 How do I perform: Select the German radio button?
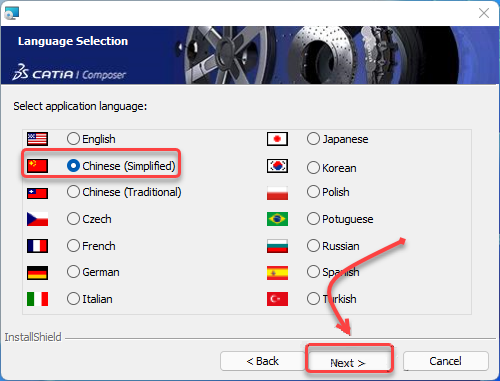click(73, 272)
